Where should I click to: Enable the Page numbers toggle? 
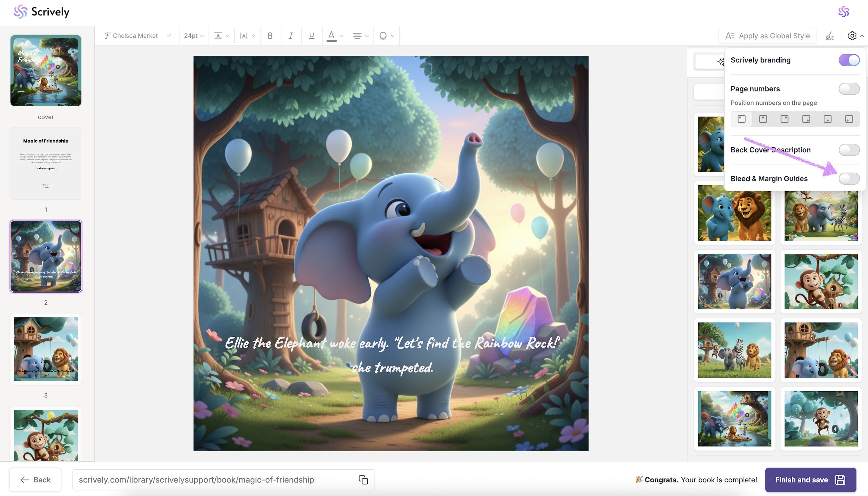[849, 89]
